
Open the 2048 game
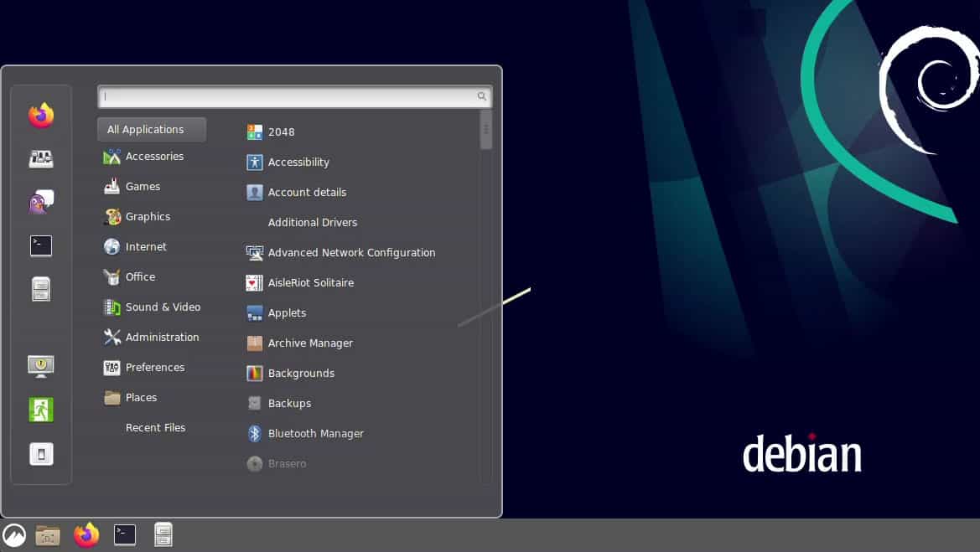[x=281, y=132]
